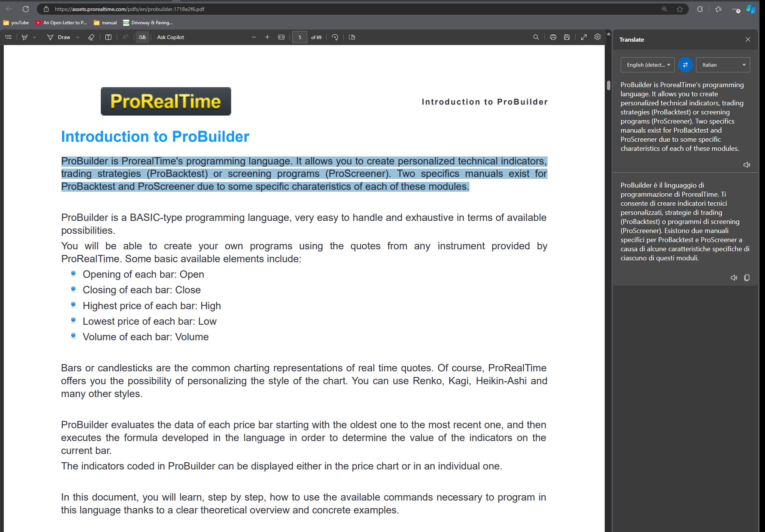
Task: Select the Erase tool
Action: 91,37
